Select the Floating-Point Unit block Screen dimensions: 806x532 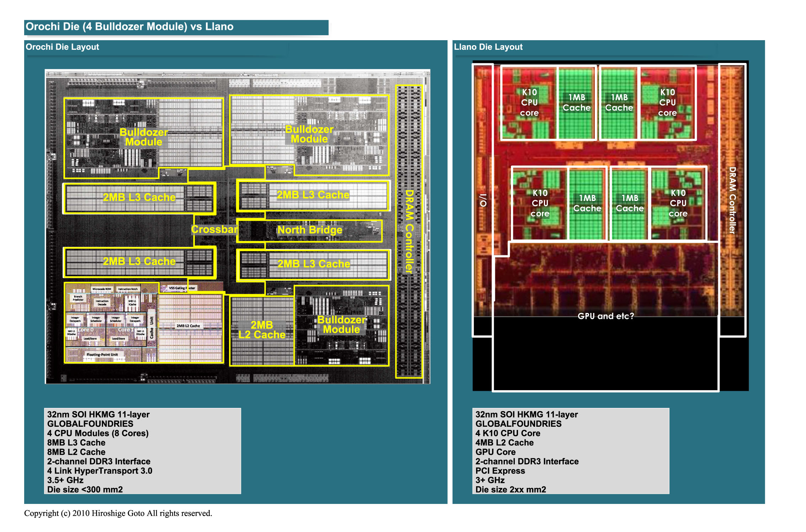pyautogui.click(x=102, y=355)
